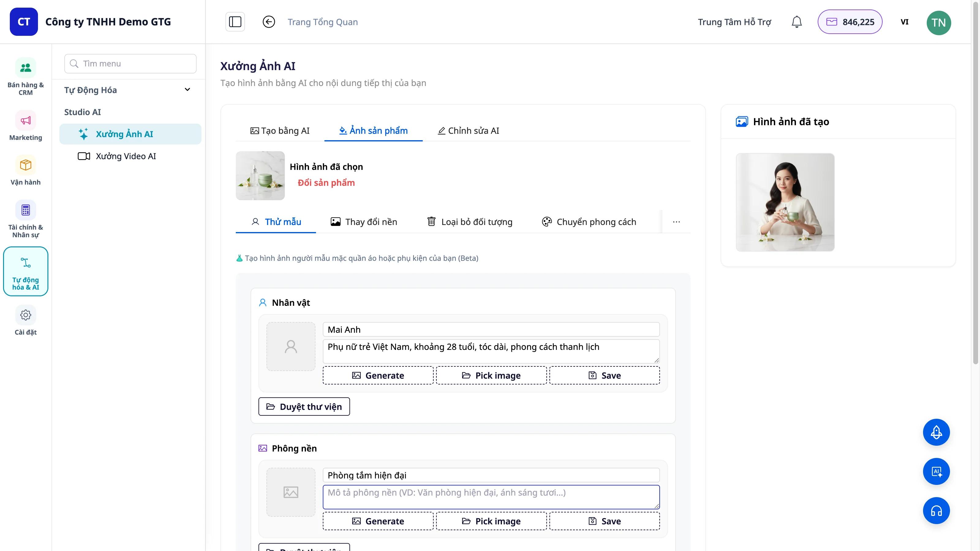
Task: Click the character description textarea
Action: coord(491,351)
